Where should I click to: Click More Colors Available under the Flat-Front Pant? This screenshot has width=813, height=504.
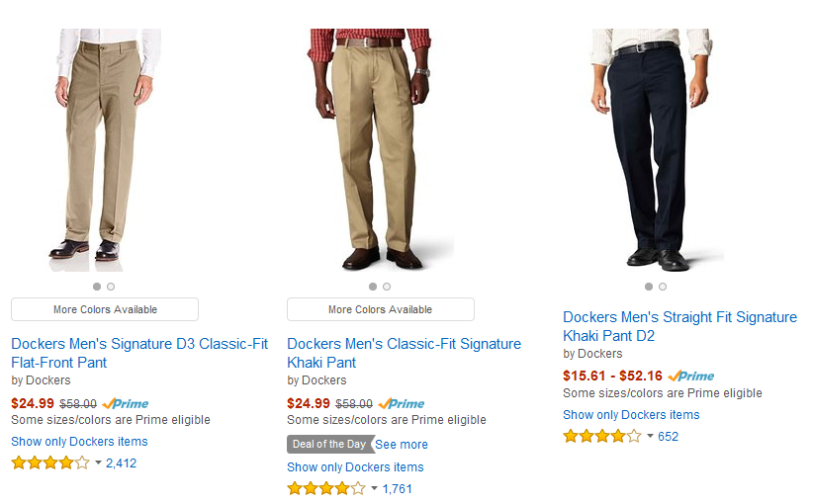(x=105, y=309)
